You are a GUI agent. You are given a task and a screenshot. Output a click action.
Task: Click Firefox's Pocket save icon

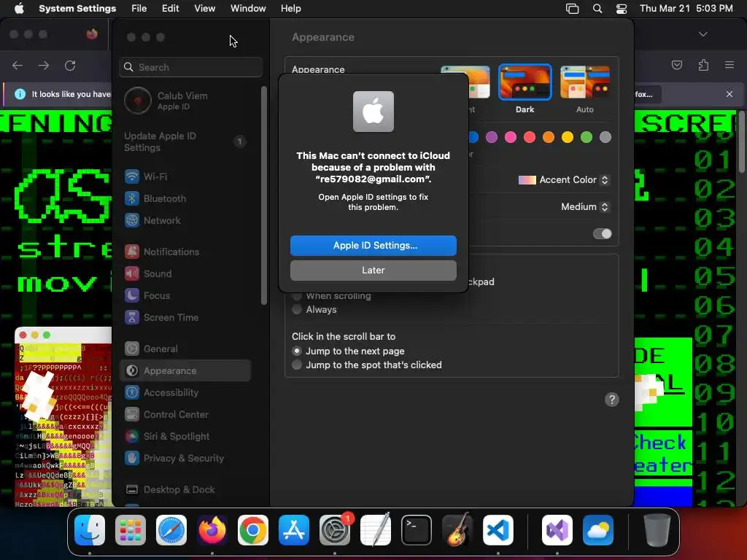click(x=677, y=65)
